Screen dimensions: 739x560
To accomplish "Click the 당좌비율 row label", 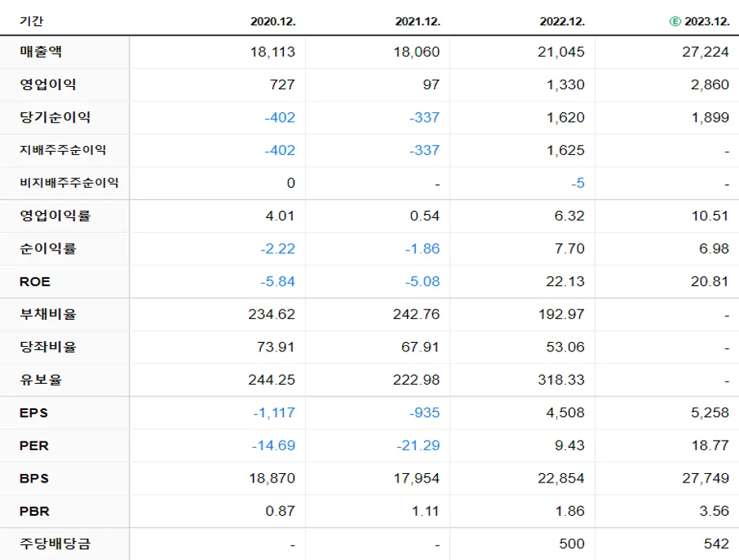I will (47, 347).
